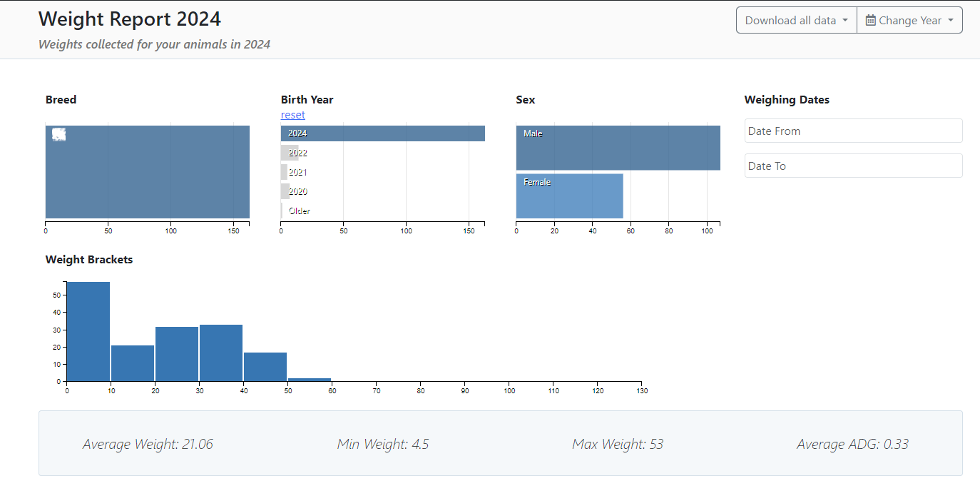Select the small 50-60 weight bracket bar
The height and width of the screenshot is (491, 980).
pyautogui.click(x=310, y=380)
